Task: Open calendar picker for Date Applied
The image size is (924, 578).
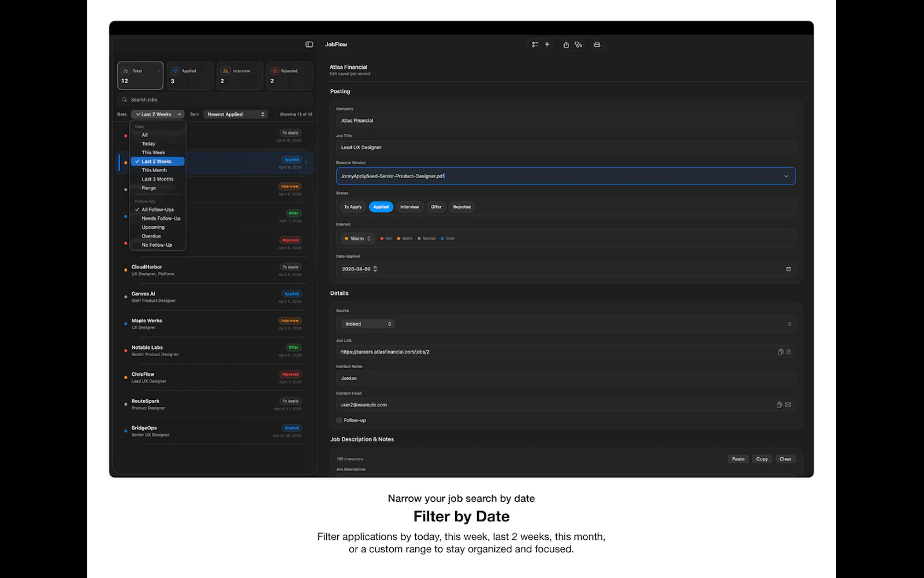Action: pos(788,269)
